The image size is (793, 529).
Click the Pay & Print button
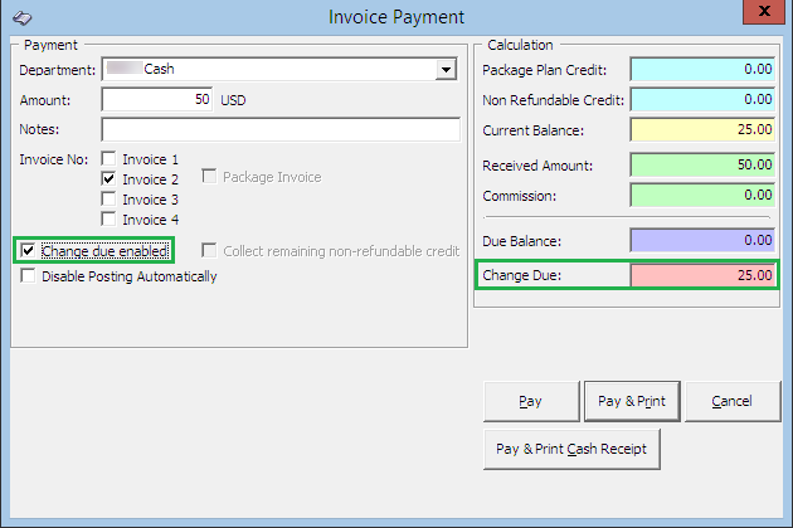point(632,401)
